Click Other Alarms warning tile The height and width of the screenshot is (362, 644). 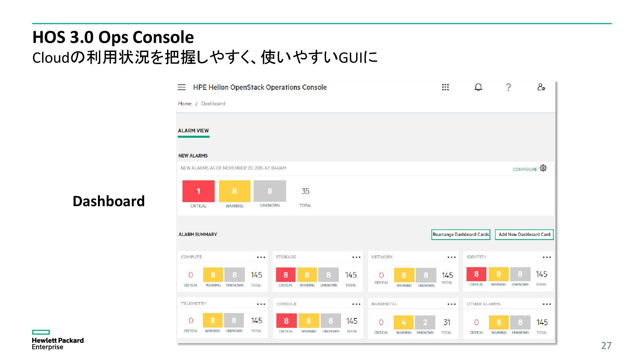point(499,322)
